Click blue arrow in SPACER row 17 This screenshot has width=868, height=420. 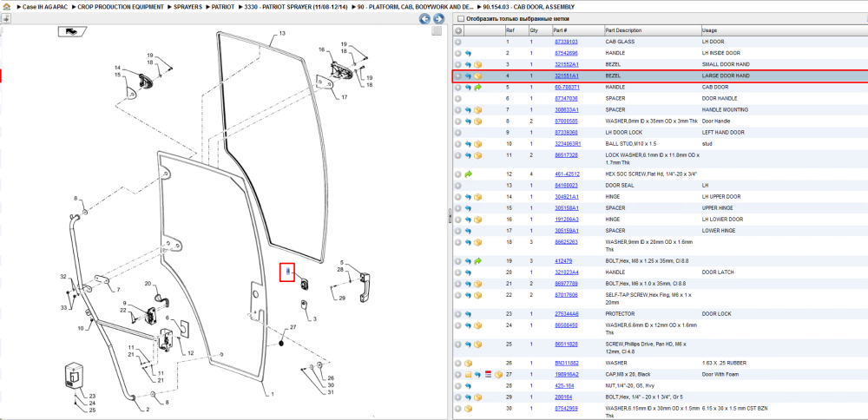[468, 231]
